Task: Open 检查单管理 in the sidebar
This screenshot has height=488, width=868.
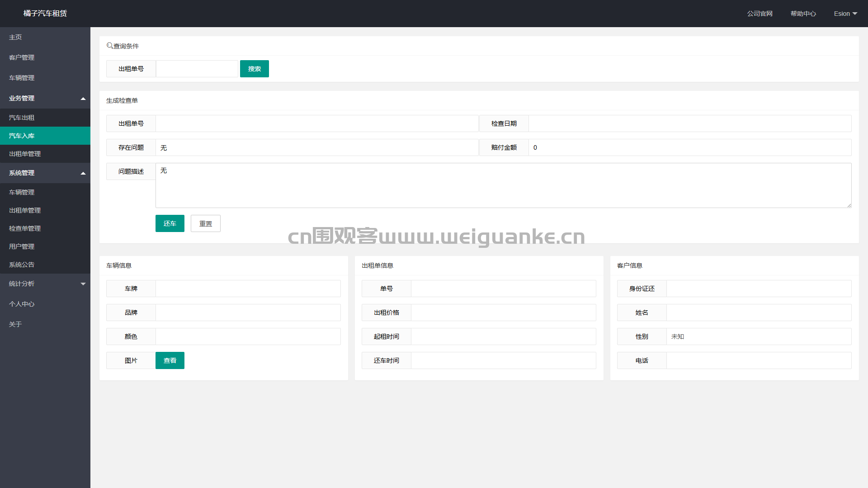Action: pyautogui.click(x=45, y=228)
